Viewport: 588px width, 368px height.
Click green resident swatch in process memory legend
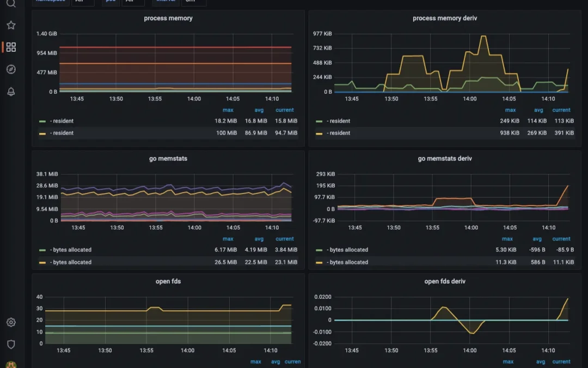tap(42, 121)
